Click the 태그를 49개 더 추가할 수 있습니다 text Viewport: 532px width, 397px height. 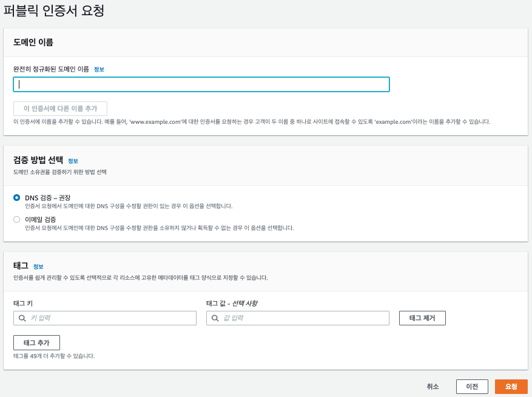pos(54,356)
